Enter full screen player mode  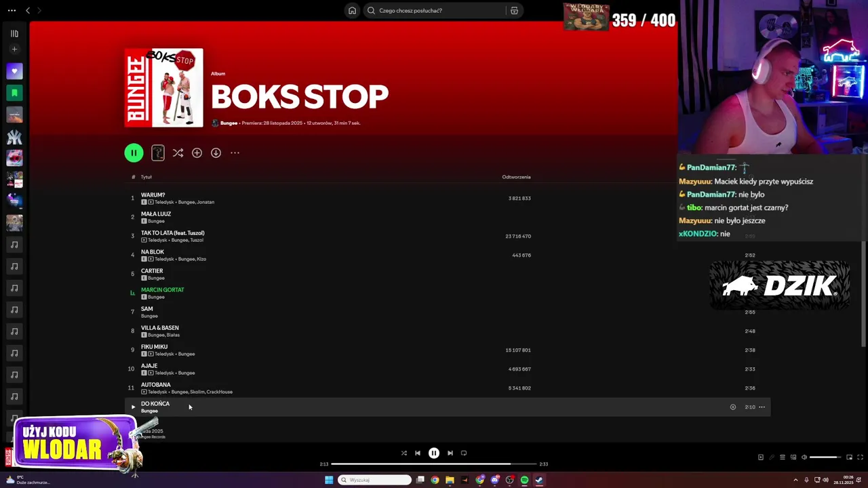pos(861,457)
